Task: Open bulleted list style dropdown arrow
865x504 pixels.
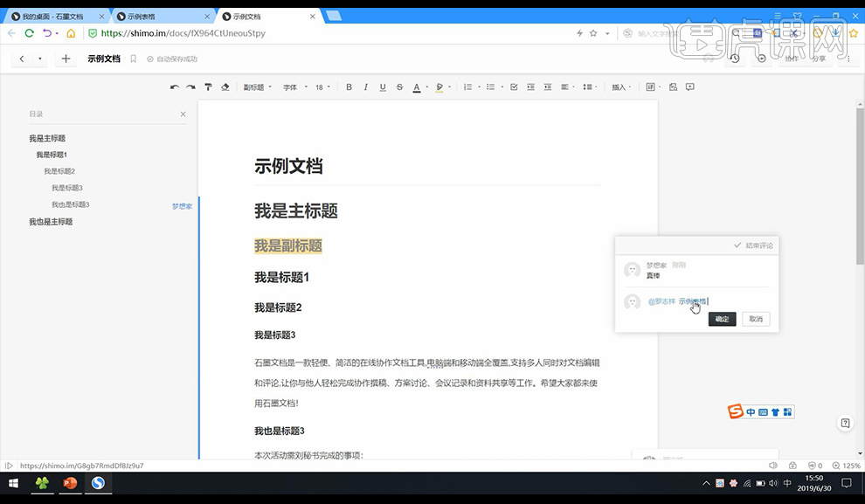Action: tap(502, 87)
